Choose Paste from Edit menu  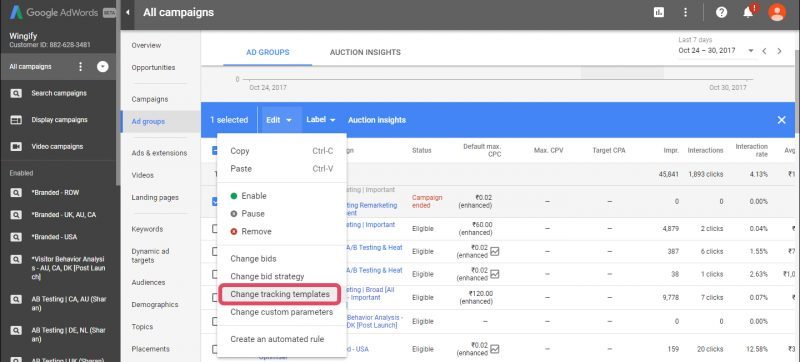pyautogui.click(x=282, y=169)
